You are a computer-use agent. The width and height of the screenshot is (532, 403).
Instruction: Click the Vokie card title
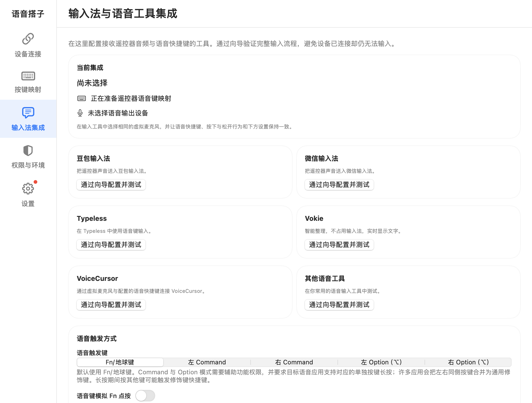click(314, 218)
